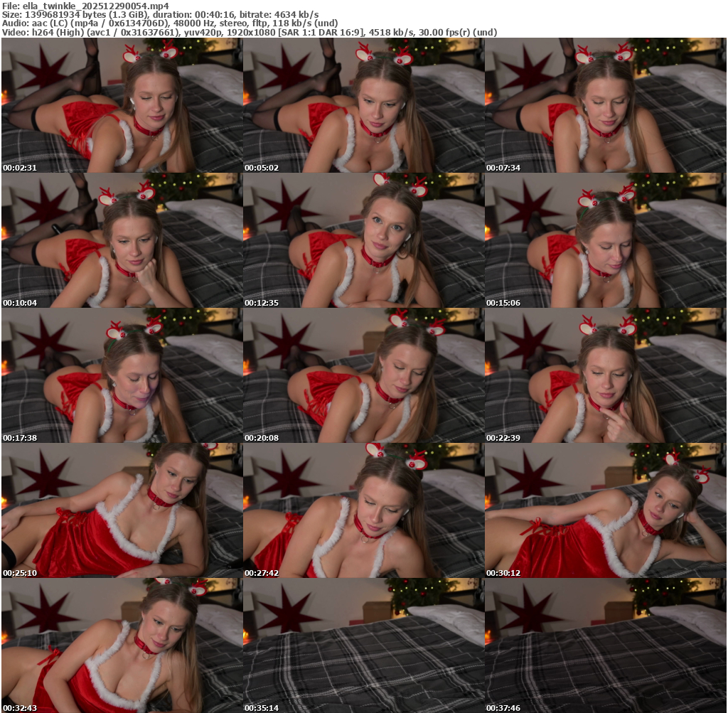Image resolution: width=728 pixels, height=713 pixels.
Task: Click the File name line in header
Action: (x=85, y=5)
